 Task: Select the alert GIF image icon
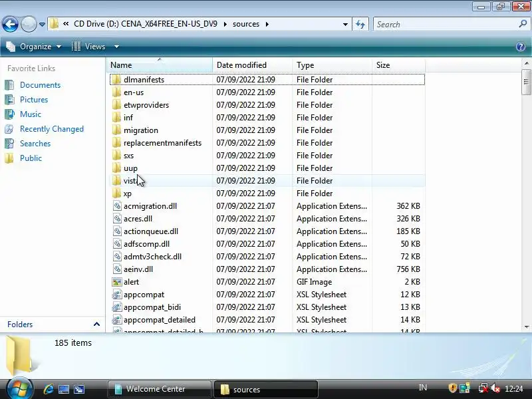[117, 282]
